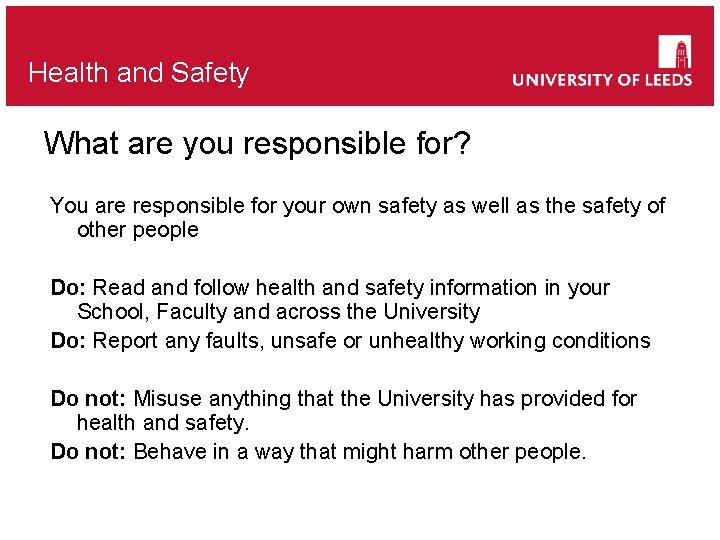This screenshot has height=540, width=720.
Task: Click the line starting You are responsible
Action: click(x=357, y=206)
